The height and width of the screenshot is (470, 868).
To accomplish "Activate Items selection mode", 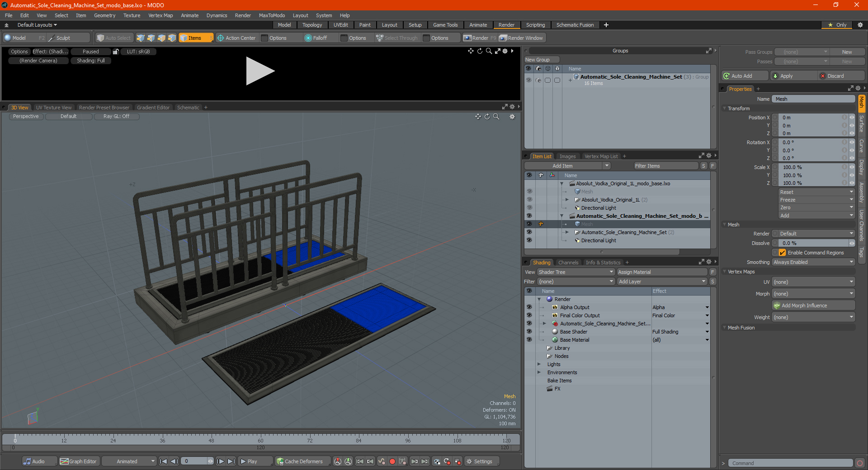I will click(x=196, y=38).
